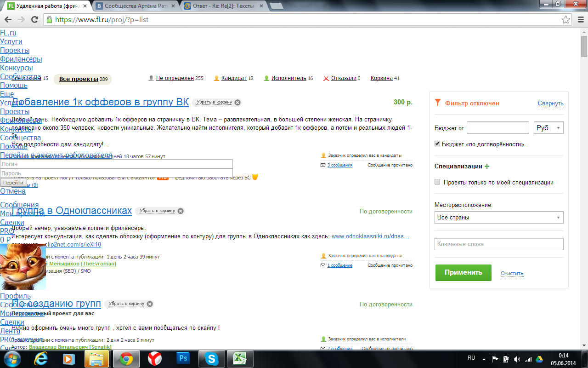Open the Action Center flag icon
This screenshot has height=368, width=588.
tap(495, 359)
